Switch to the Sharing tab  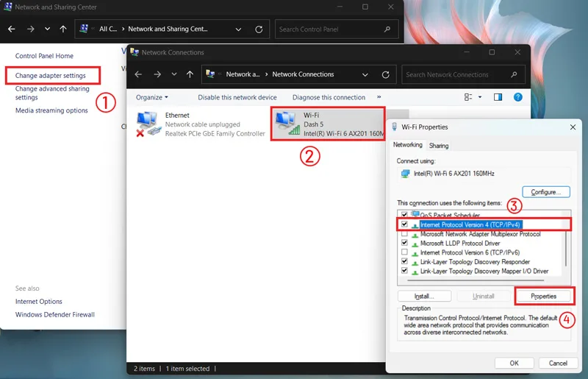tap(438, 146)
